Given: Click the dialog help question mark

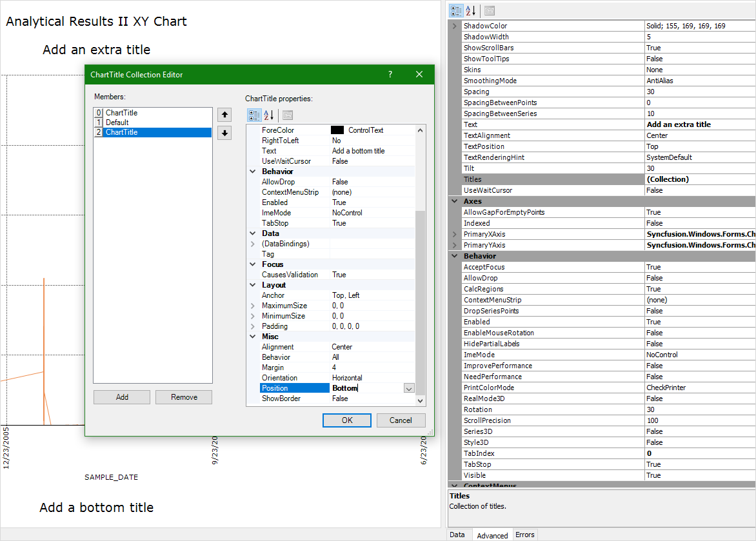Looking at the screenshot, I should coord(390,75).
